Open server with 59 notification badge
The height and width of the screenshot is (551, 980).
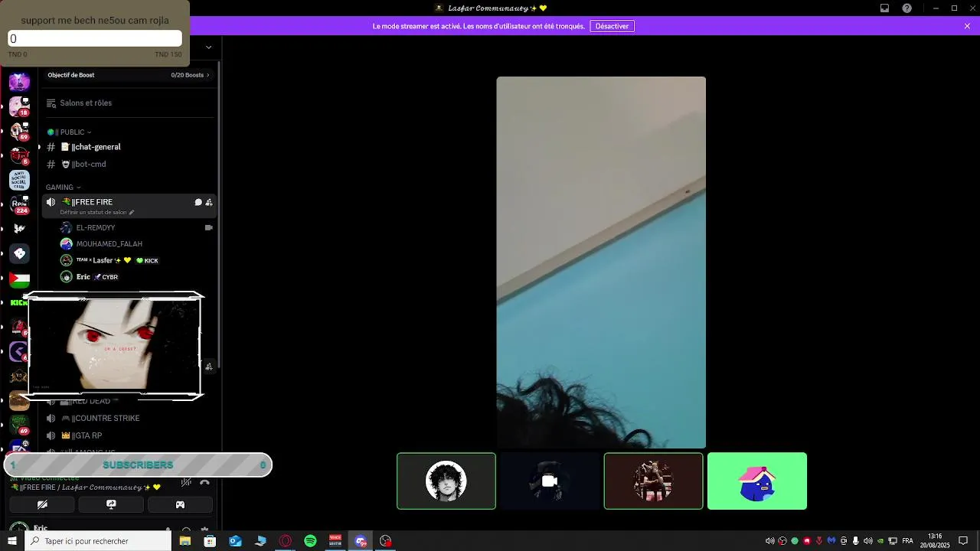19,131
